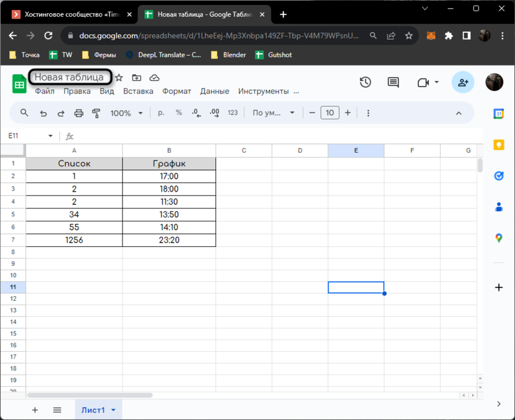Add a new sheet with plus button
The height and width of the screenshot is (420, 515).
pos(35,410)
